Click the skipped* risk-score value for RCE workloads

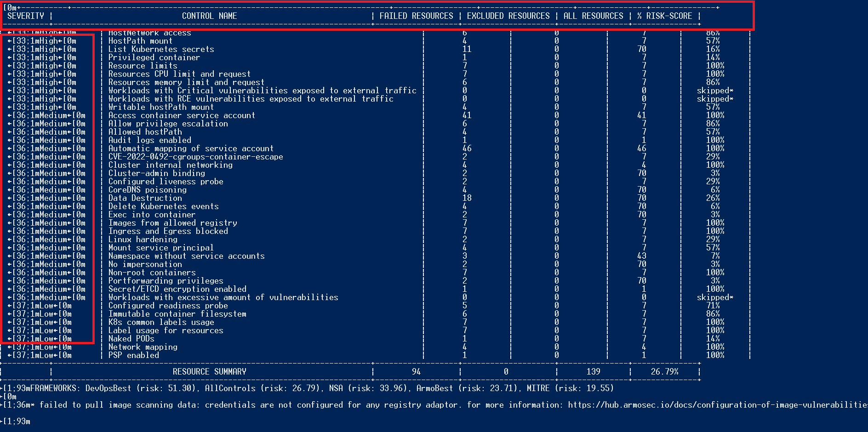point(714,99)
